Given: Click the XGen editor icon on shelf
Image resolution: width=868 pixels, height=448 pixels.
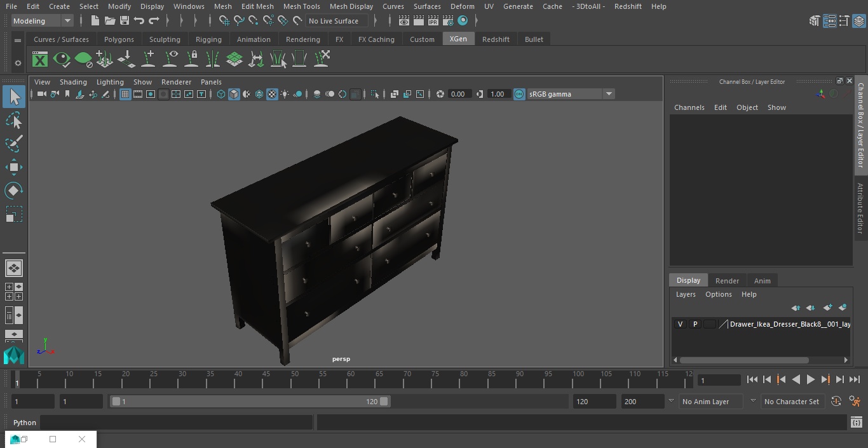Looking at the screenshot, I should tap(40, 60).
